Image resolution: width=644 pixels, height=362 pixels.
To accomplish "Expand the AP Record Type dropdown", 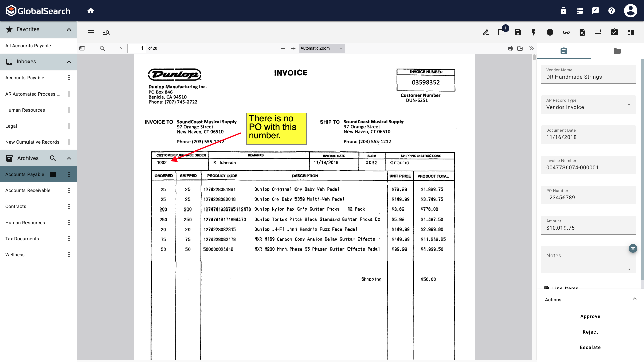I will click(628, 105).
